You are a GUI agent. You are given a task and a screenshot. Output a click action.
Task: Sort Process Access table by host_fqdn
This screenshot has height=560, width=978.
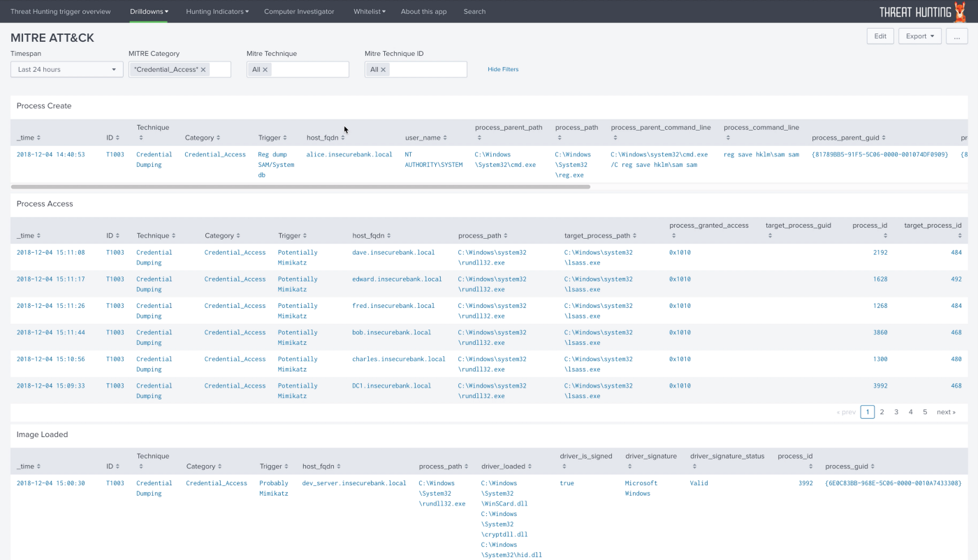click(x=372, y=236)
